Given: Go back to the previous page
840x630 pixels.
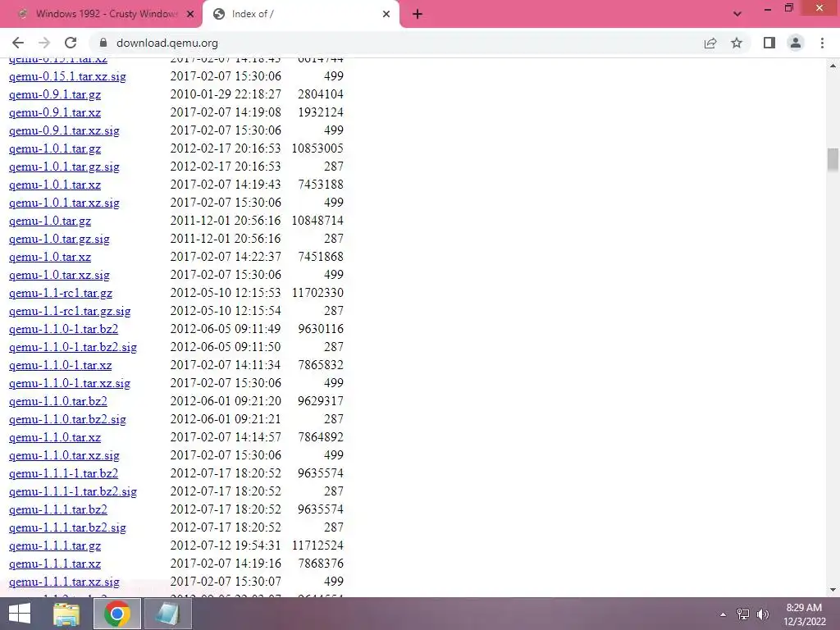Looking at the screenshot, I should (x=18, y=43).
